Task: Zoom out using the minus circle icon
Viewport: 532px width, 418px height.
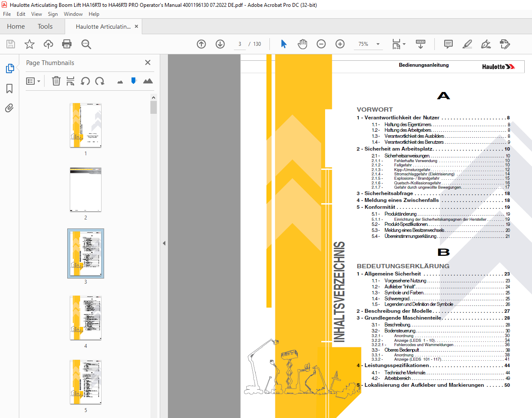Action: [321, 44]
